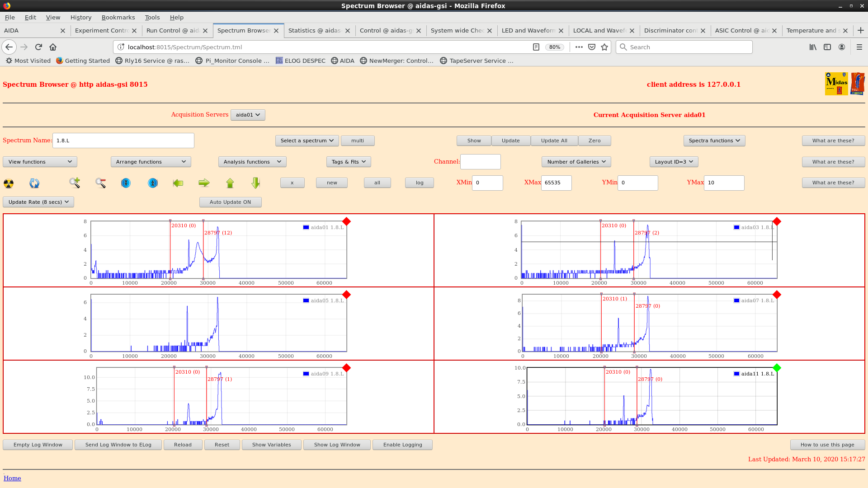The width and height of the screenshot is (868, 488).
Task: Click the Update All button
Action: coord(554,141)
